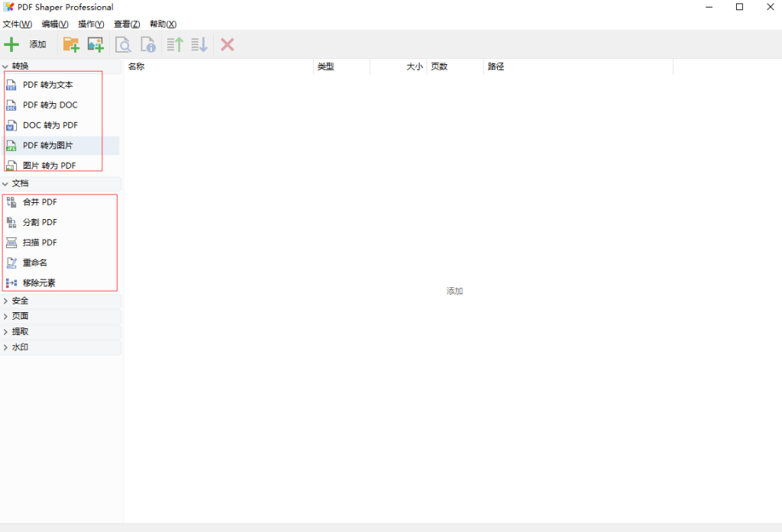Select the 合并 PDF tool
The width and height of the screenshot is (782, 532).
(40, 202)
